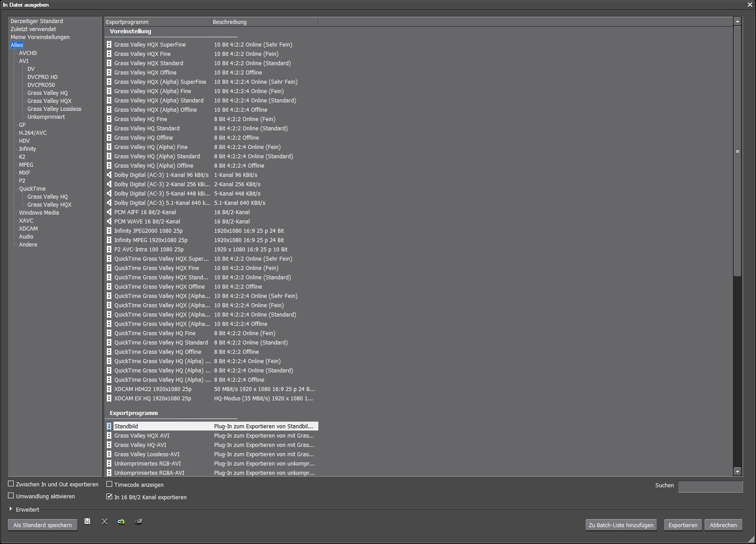Click the vertical scrollbar thumb
This screenshot has height=544, width=756.
(737, 151)
